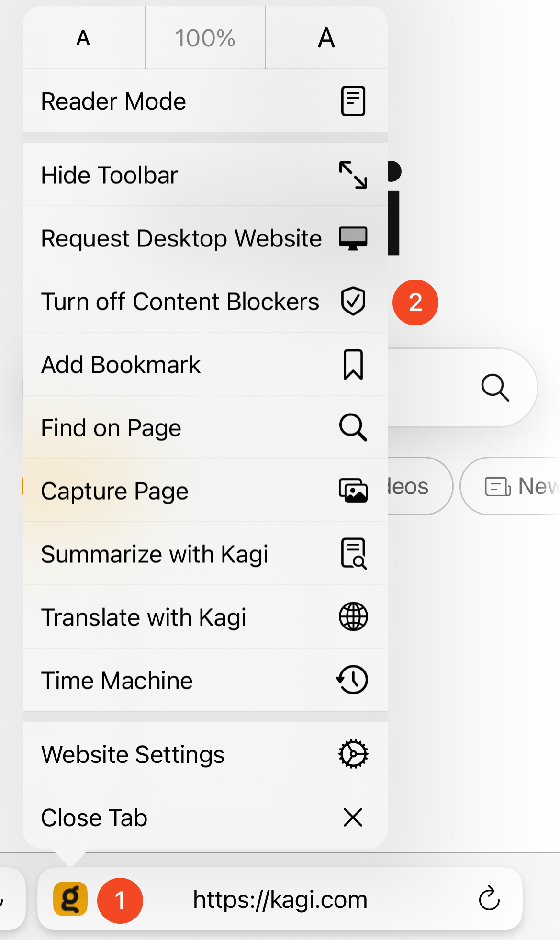560x940 pixels.
Task: Select Find on Page
Action: point(205,427)
